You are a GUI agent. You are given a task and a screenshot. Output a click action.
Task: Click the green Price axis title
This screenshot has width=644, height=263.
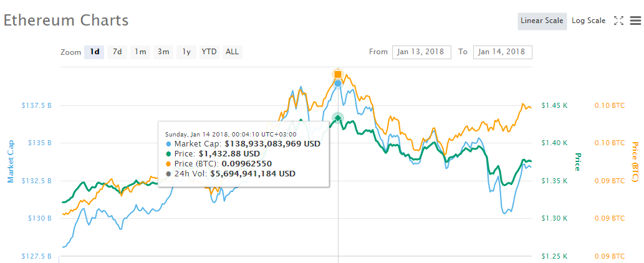(x=577, y=161)
